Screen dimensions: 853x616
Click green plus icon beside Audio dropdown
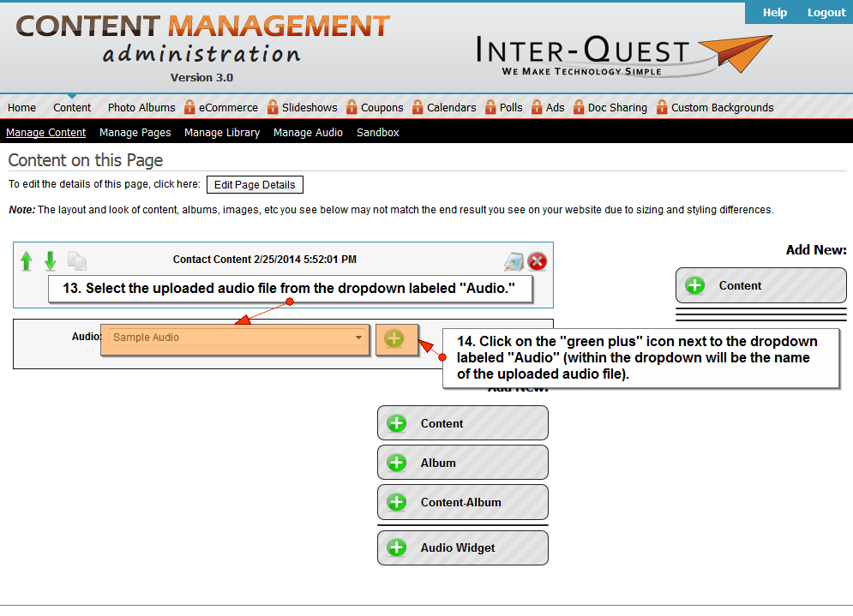click(x=394, y=338)
